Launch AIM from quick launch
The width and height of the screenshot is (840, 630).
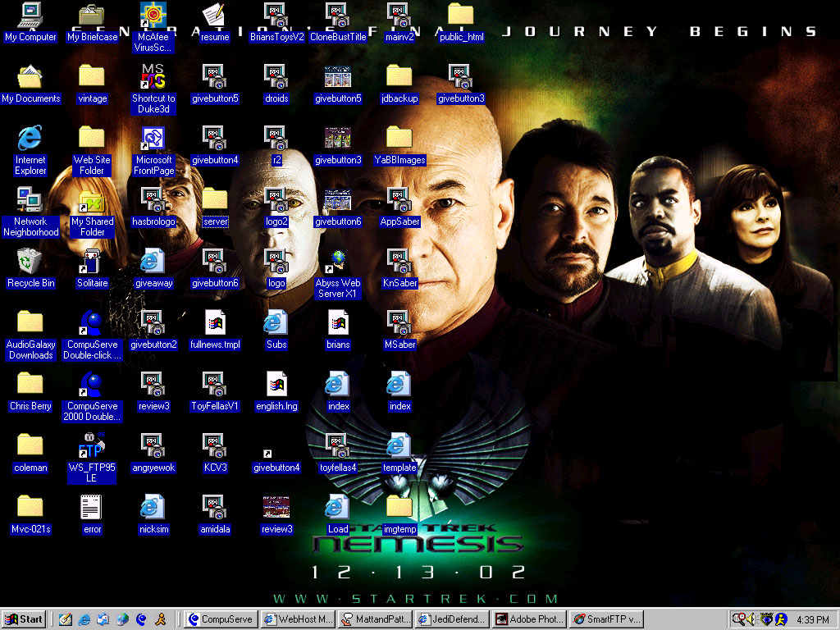pos(160,619)
